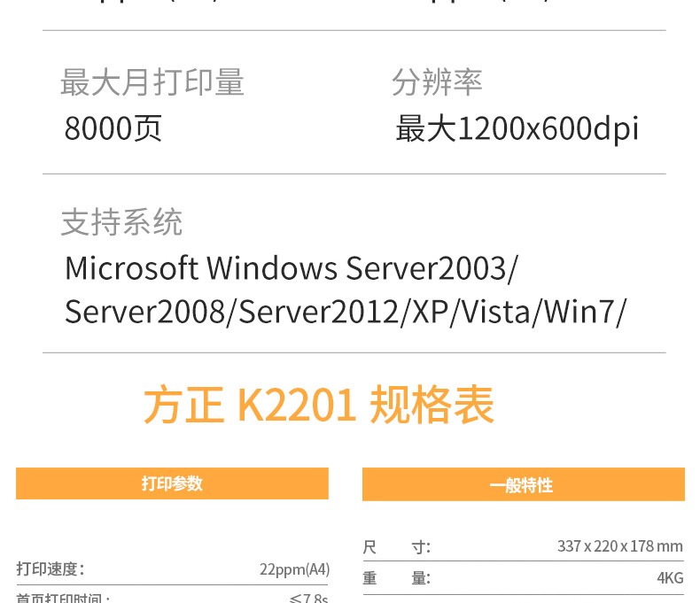
Task: Select the 337 x 220 x 178 mm value
Action: pos(620,546)
